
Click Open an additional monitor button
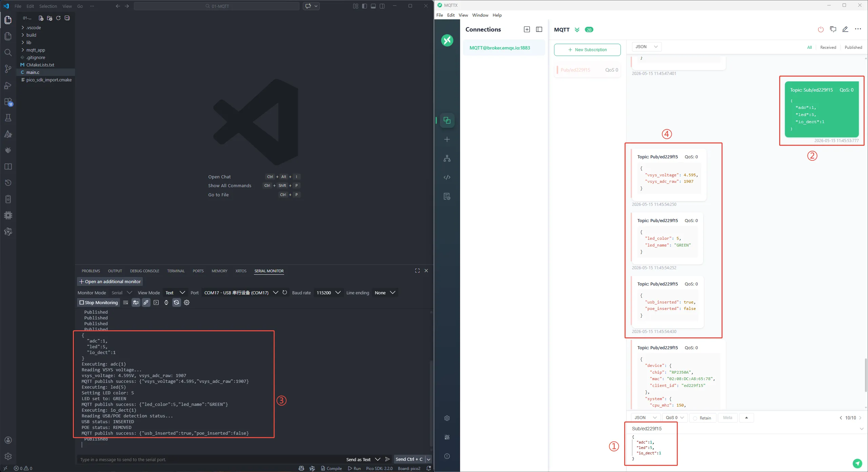point(110,281)
